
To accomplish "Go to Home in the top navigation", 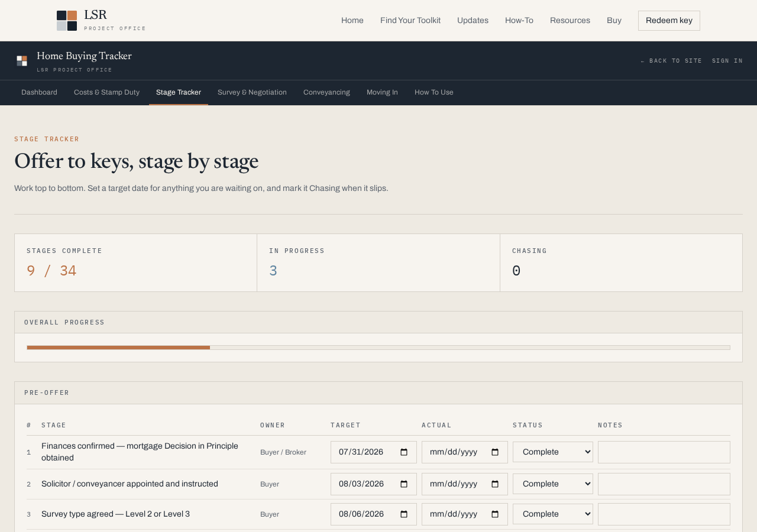I will (352, 21).
